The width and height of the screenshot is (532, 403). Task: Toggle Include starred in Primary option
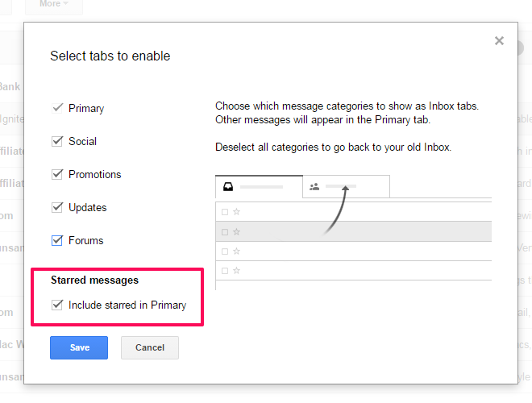(x=57, y=305)
